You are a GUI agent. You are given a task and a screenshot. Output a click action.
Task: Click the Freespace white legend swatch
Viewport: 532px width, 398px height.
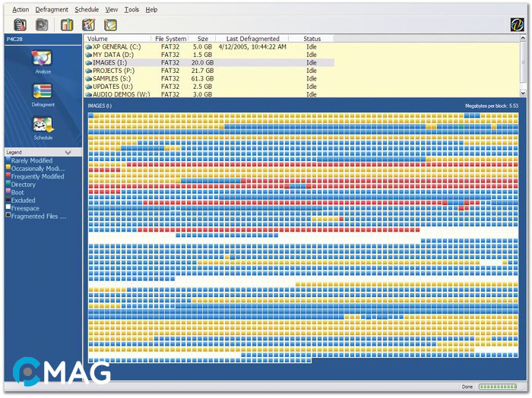point(8,207)
